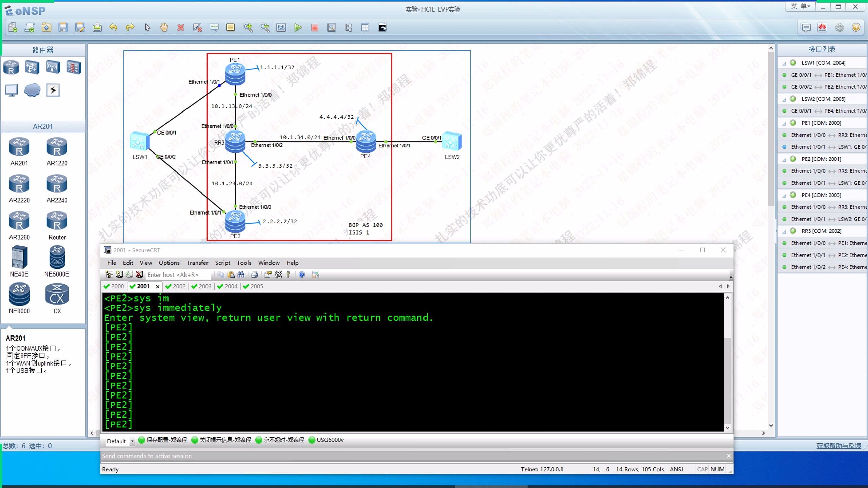
Task: Switch to session tab 2003
Action: pos(201,286)
